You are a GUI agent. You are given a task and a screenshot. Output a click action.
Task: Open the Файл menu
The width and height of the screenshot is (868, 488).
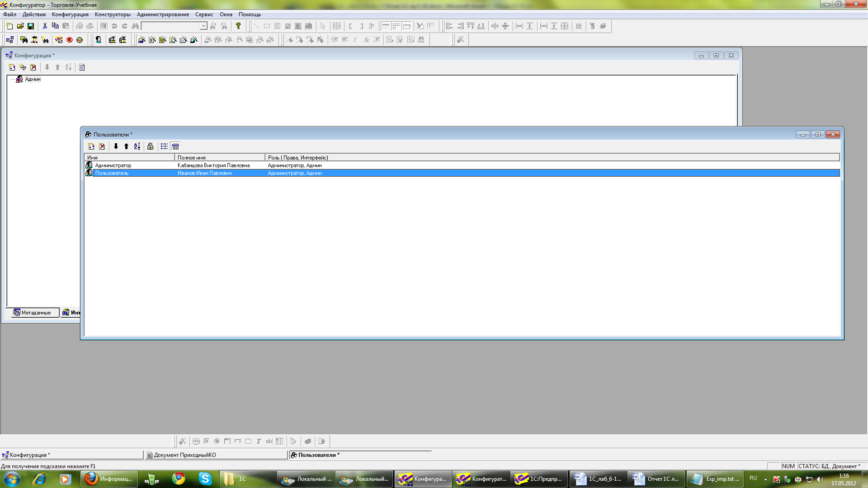(9, 14)
